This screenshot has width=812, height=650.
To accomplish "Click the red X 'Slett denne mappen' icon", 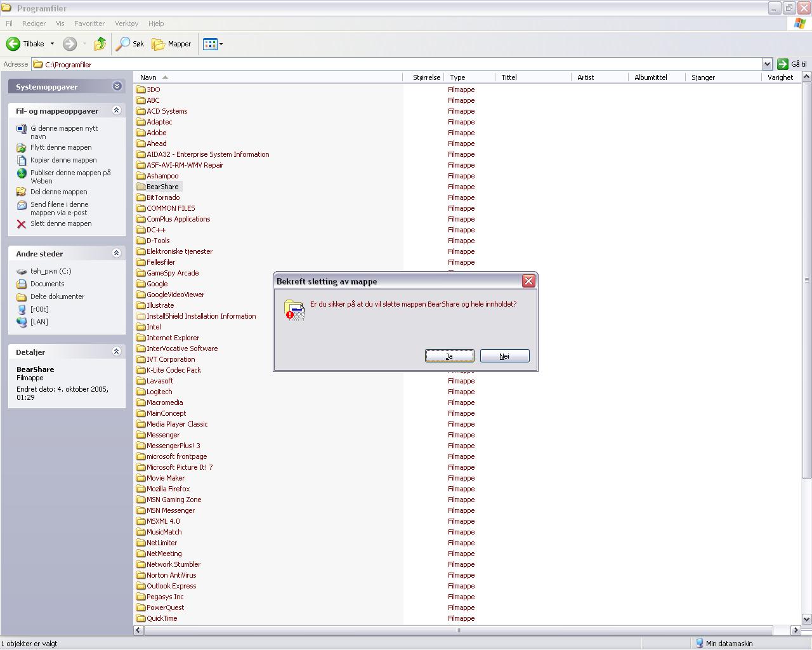I will (x=22, y=223).
